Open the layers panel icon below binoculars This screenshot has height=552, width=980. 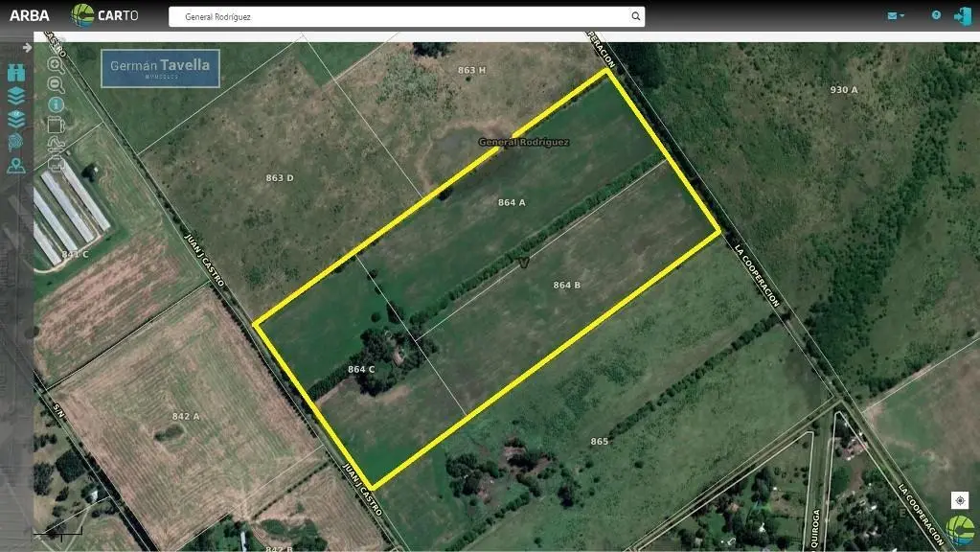pos(16,96)
